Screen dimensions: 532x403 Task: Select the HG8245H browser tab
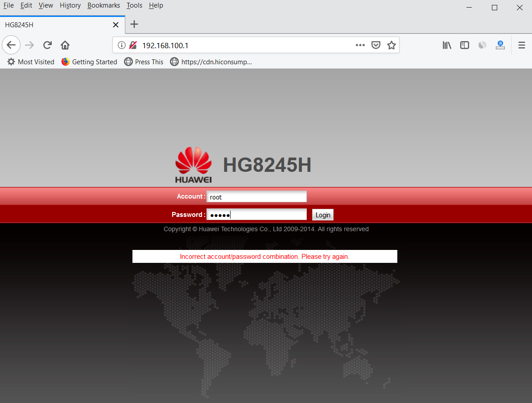pos(62,25)
